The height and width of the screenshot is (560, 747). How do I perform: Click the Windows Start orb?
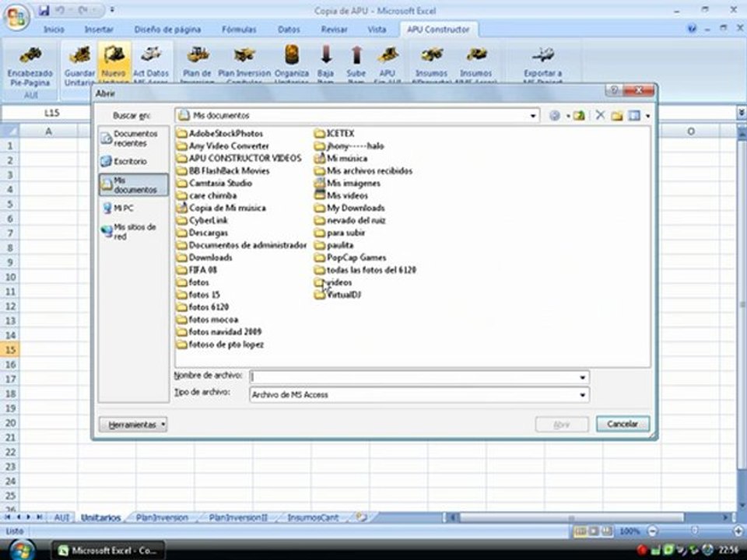(x=20, y=550)
